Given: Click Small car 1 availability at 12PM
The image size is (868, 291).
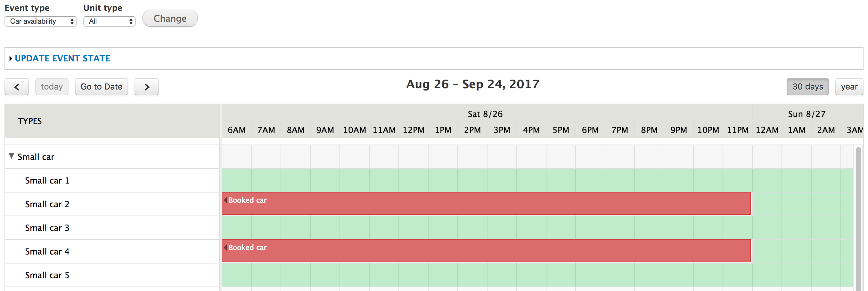Looking at the screenshot, I should pyautogui.click(x=414, y=180).
